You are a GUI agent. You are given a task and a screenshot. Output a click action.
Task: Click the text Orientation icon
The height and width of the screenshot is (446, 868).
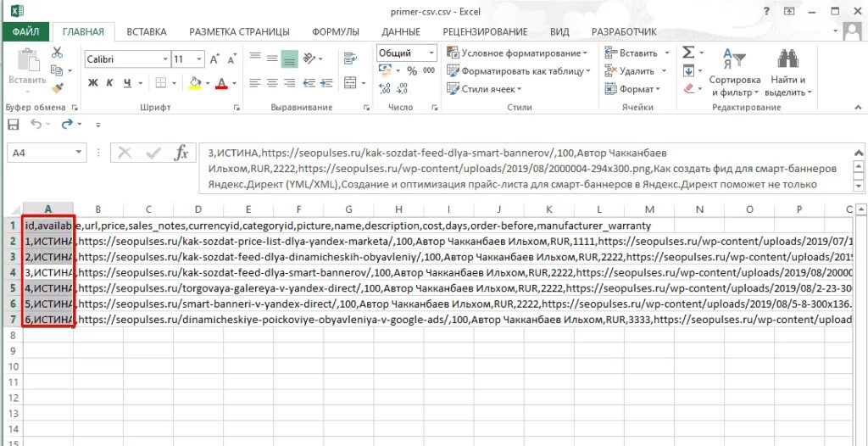pos(310,59)
